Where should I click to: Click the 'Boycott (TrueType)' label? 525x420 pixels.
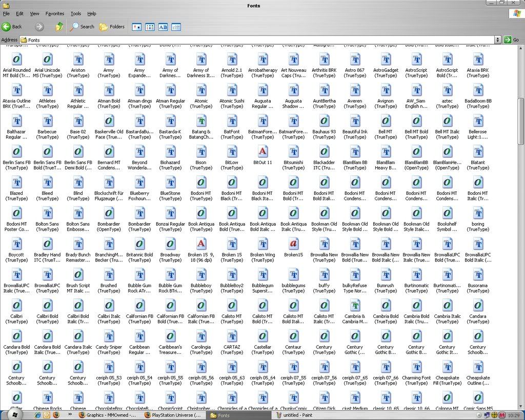16,257
